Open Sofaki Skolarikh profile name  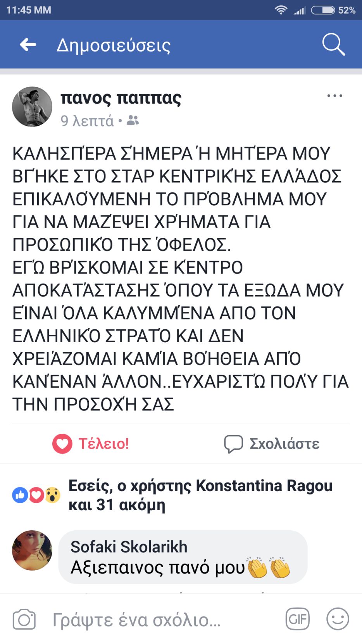click(129, 547)
